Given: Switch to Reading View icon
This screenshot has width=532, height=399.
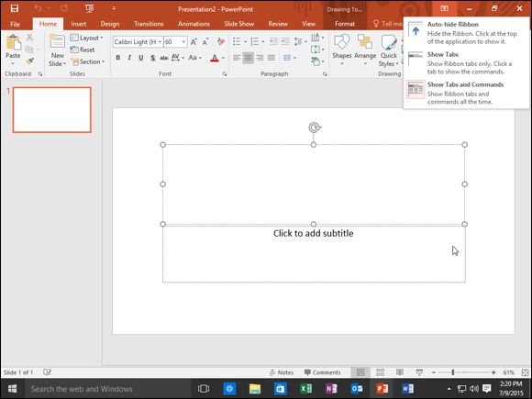Looking at the screenshot, I should pos(400,372).
